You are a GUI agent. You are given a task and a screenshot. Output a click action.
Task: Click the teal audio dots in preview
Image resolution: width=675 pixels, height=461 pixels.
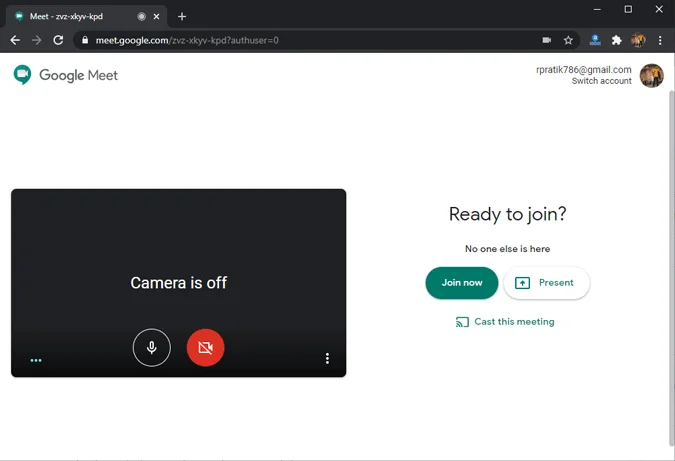click(x=36, y=360)
